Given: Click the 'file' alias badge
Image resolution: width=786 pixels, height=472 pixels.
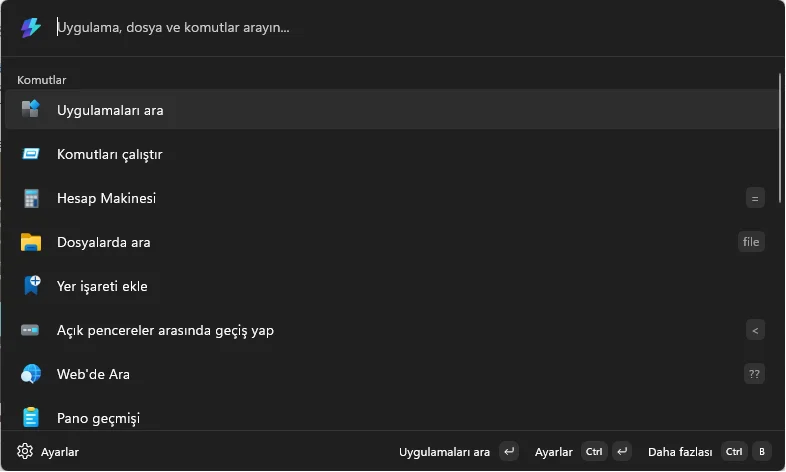Looking at the screenshot, I should point(751,242).
